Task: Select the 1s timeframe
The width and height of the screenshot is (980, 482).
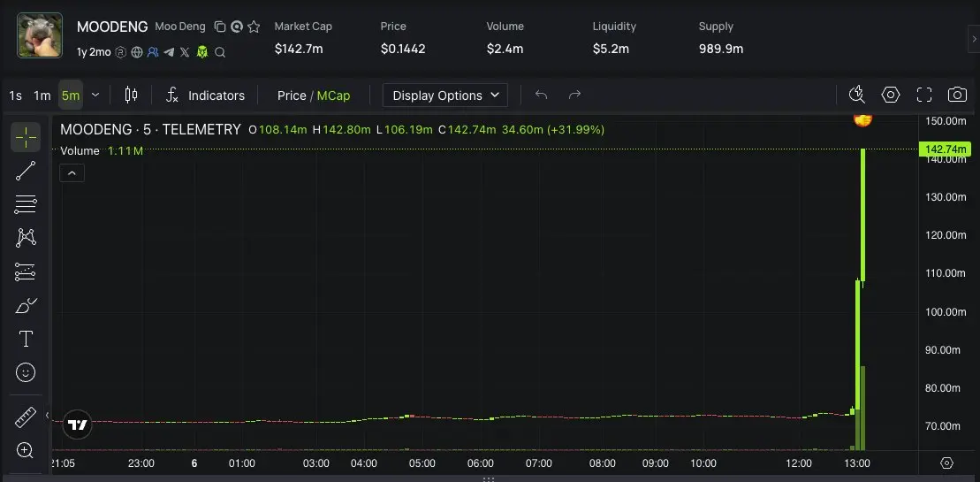Action: pos(16,96)
